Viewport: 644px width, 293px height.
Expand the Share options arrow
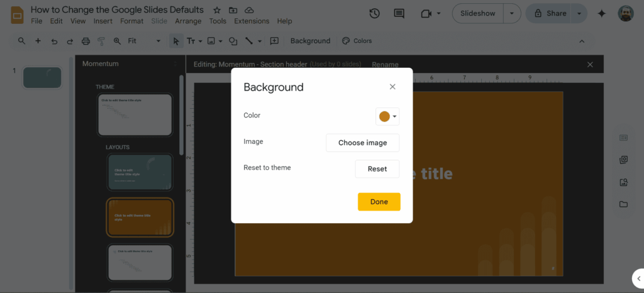[x=579, y=13]
